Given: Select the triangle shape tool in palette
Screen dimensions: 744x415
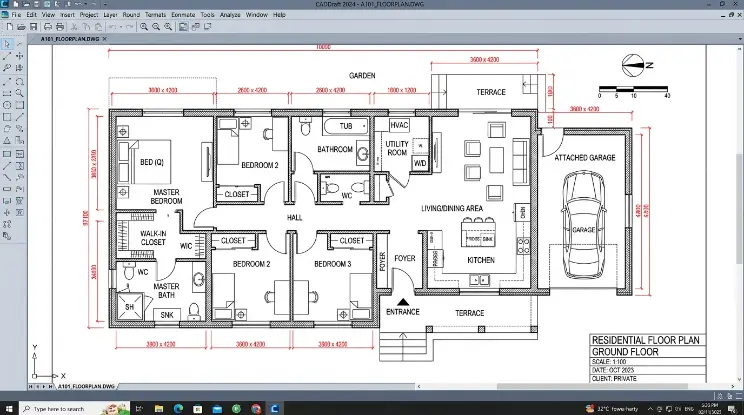Looking at the screenshot, I should pos(7,140).
